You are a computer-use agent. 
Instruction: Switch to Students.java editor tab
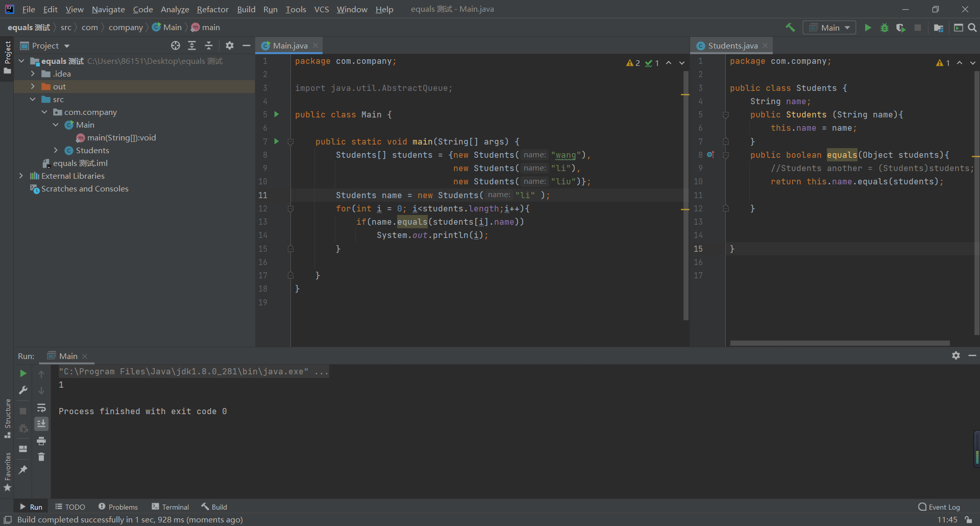click(732, 45)
